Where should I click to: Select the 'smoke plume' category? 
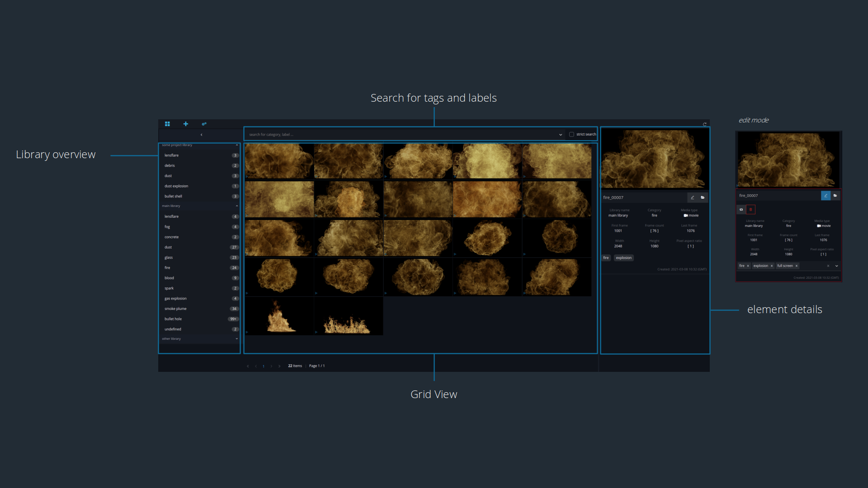tap(175, 309)
